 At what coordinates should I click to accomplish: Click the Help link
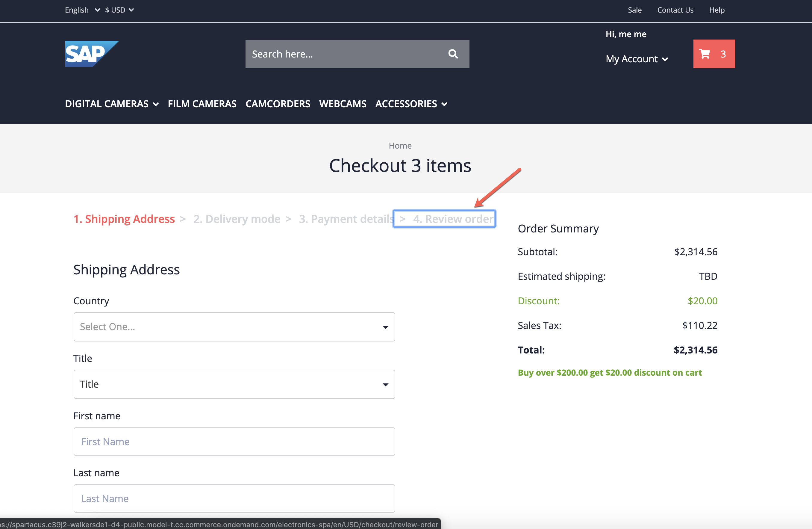[716, 10]
